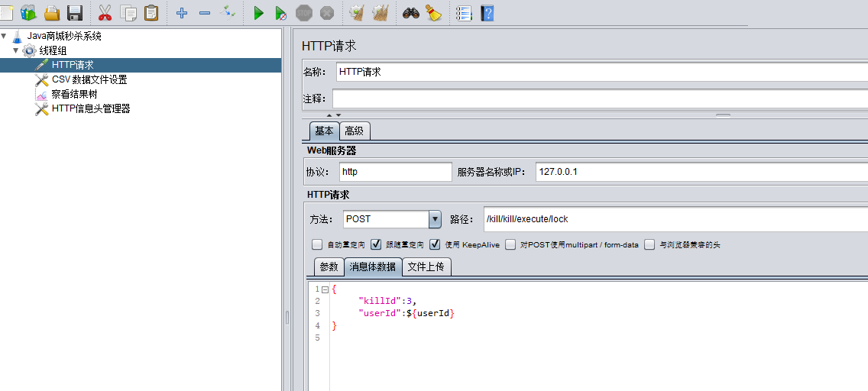
Task: Click the 名称 input field
Action: [x=602, y=72]
